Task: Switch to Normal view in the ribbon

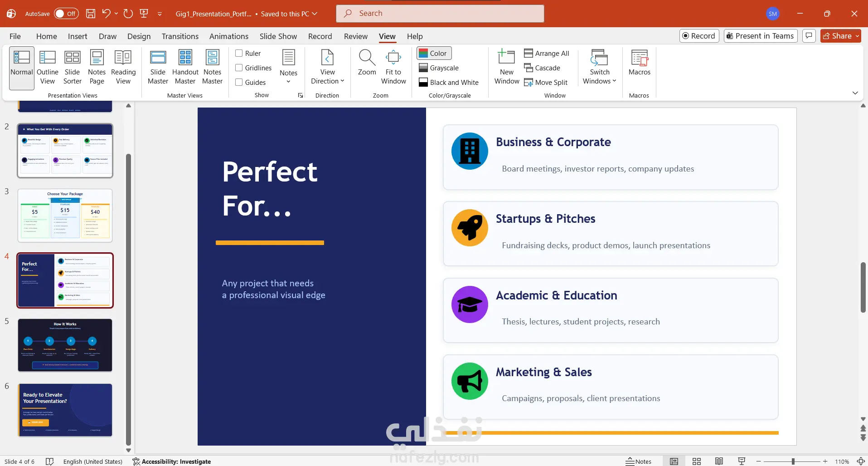Action: 22,68
